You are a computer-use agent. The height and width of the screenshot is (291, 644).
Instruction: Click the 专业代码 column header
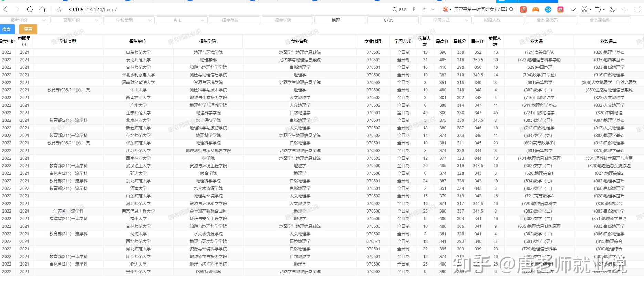[x=373, y=41]
